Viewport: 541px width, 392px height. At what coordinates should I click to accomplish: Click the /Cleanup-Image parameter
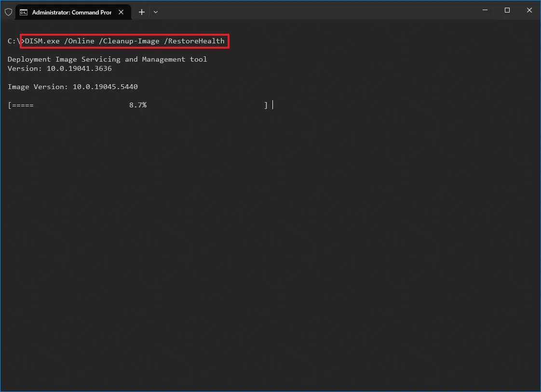tap(129, 41)
